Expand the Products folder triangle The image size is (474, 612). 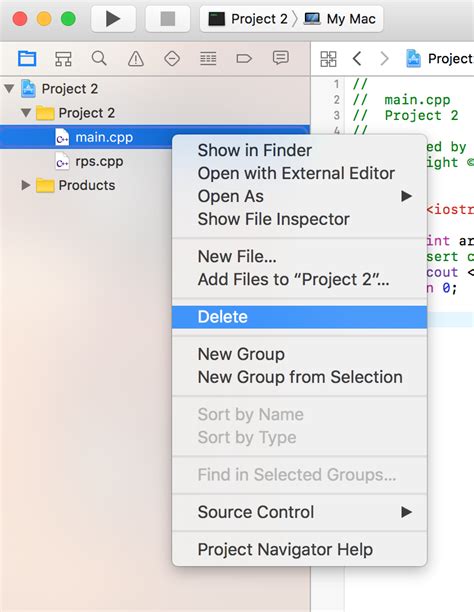click(26, 185)
